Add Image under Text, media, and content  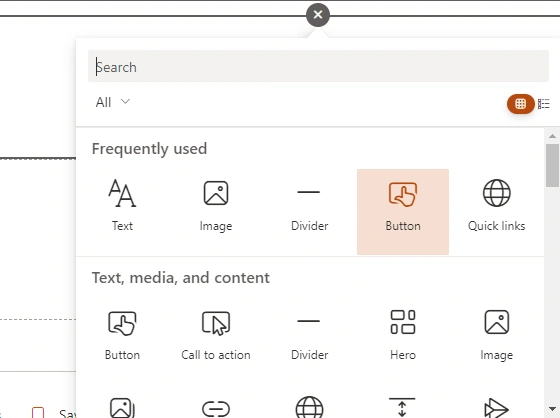(496, 336)
